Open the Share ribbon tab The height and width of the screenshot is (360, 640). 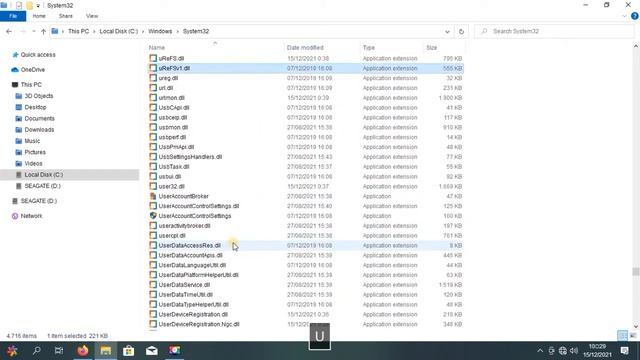coord(66,16)
